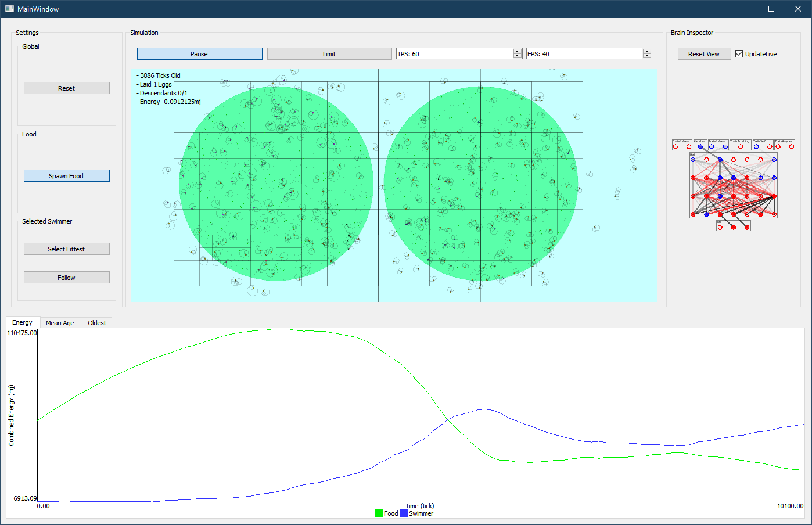Screen dimensions: 812x525
Task: Toggle the UpdateLive checkbox
Action: 739,54
